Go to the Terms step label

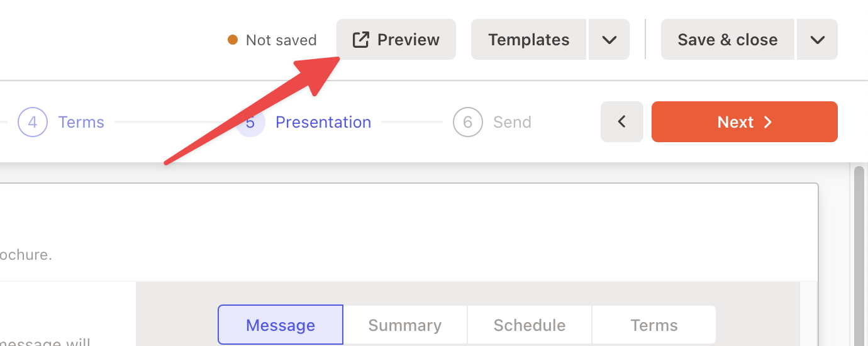pos(81,122)
